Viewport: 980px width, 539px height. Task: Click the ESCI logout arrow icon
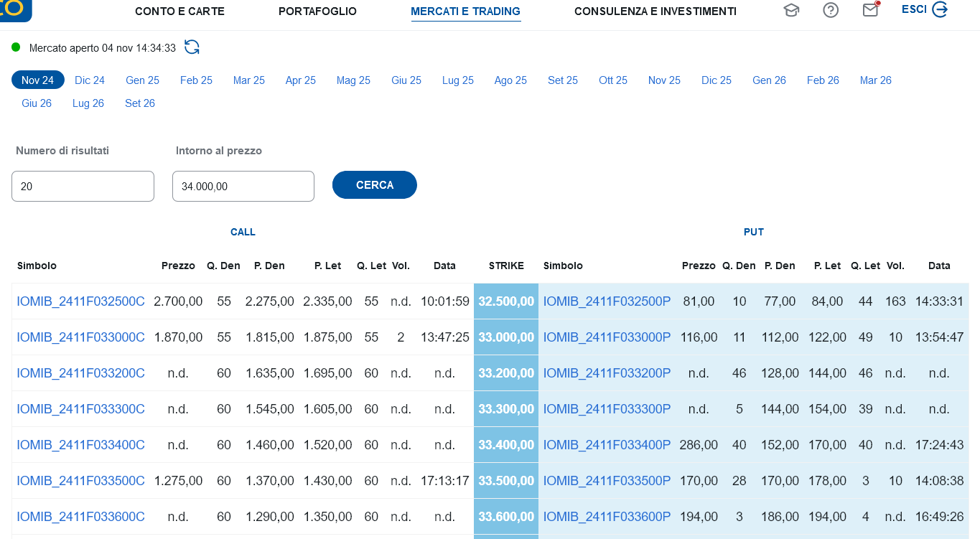coord(940,9)
